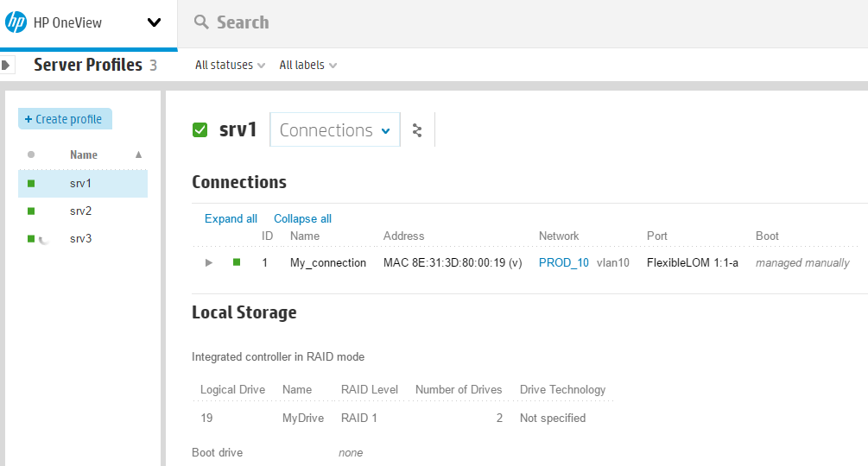Click the MAC 8E:31:3D:80:00:19 address
Image resolution: width=868 pixels, height=466 pixels.
pos(453,262)
